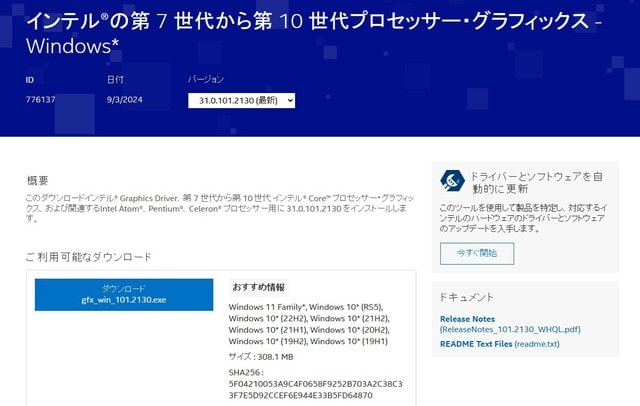
Task: Select the ID value 776137
Action: (40, 100)
